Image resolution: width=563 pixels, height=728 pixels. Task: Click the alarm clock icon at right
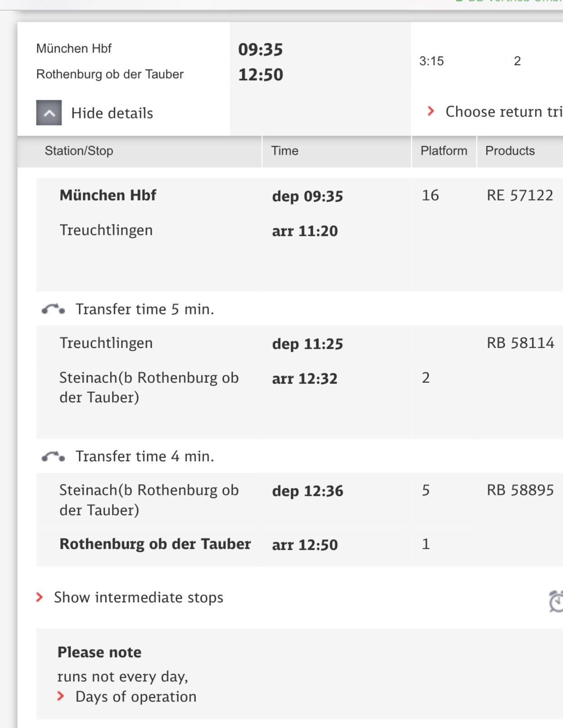tap(555, 601)
